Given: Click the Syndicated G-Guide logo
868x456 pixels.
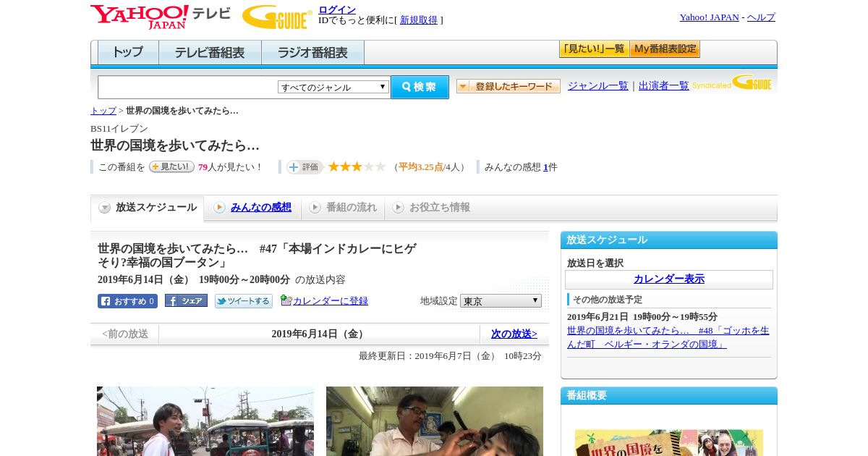Looking at the screenshot, I should coord(732,83).
